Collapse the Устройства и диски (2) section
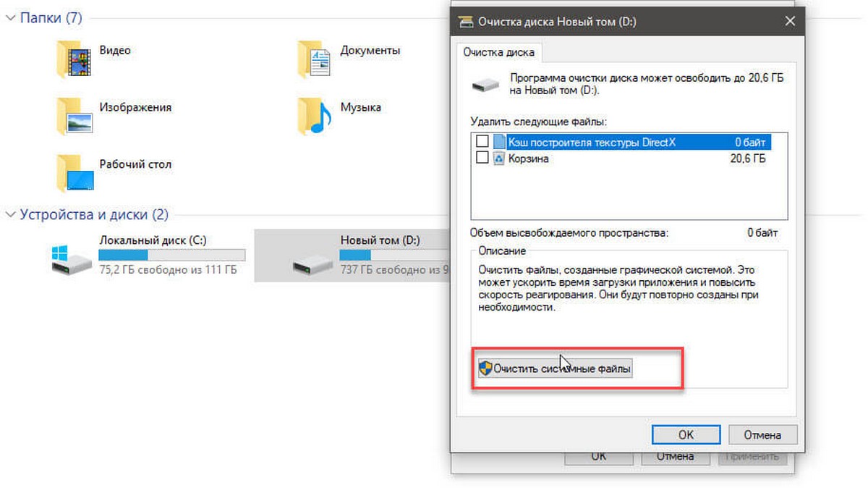 (x=10, y=215)
